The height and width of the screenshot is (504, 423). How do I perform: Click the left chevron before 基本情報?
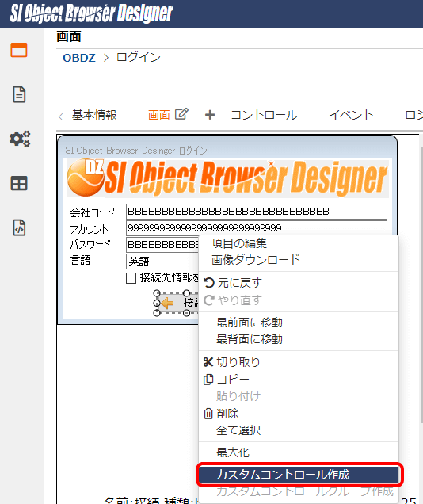point(61,116)
